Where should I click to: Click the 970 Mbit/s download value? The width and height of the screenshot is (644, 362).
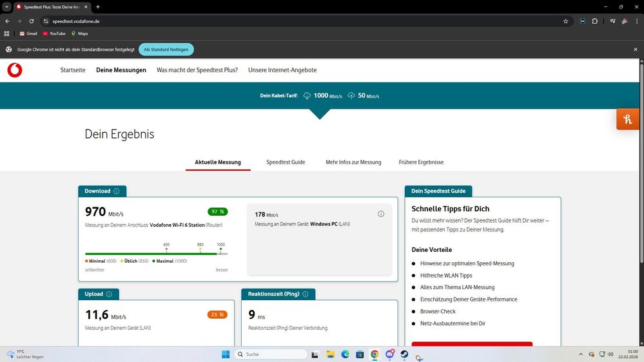coord(104,212)
